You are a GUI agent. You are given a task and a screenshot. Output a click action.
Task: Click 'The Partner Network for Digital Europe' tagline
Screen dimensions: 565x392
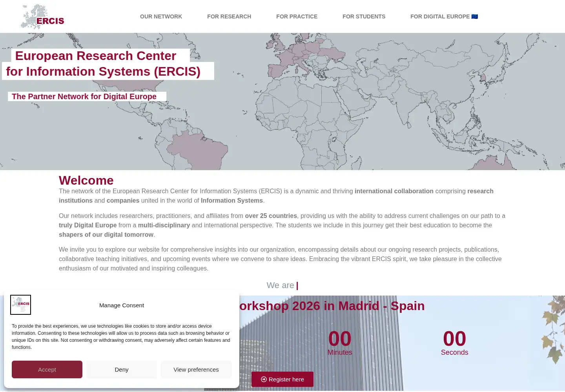pyautogui.click(x=84, y=96)
